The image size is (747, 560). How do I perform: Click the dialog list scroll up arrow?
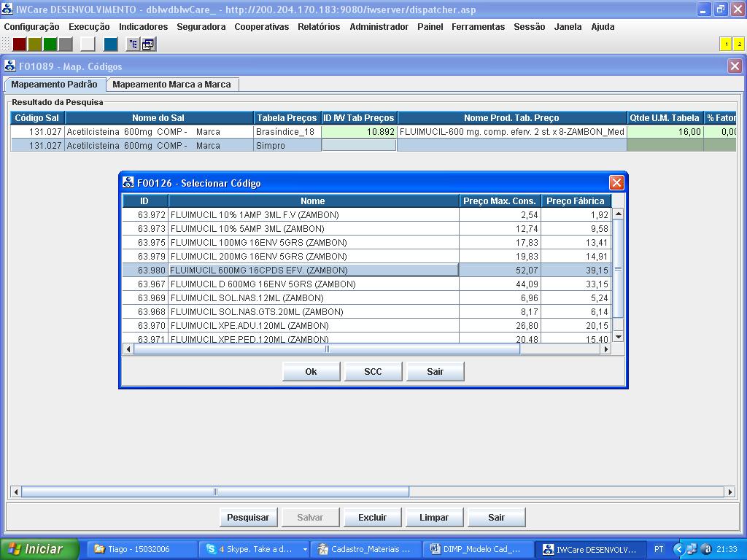(618, 214)
